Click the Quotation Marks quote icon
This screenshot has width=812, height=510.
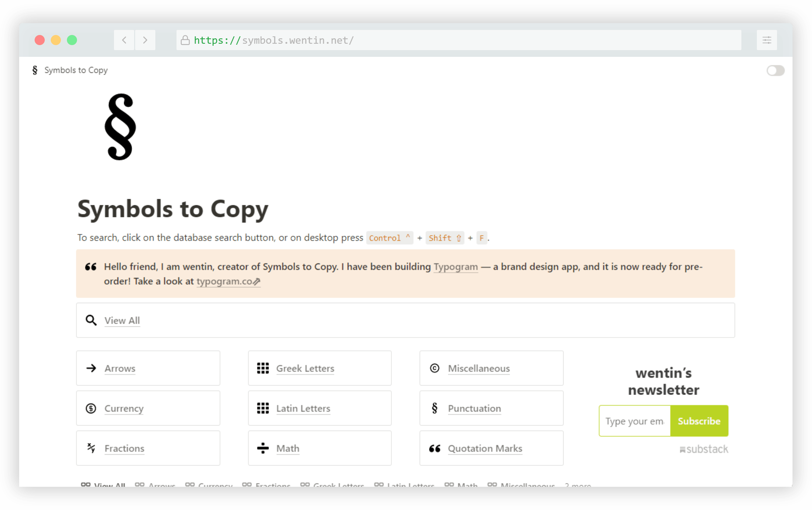pos(434,448)
